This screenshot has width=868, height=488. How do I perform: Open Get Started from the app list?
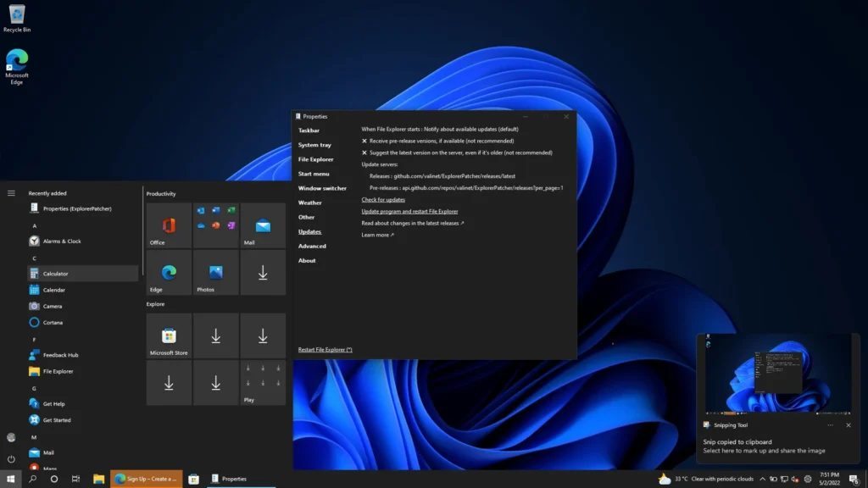tap(83, 420)
